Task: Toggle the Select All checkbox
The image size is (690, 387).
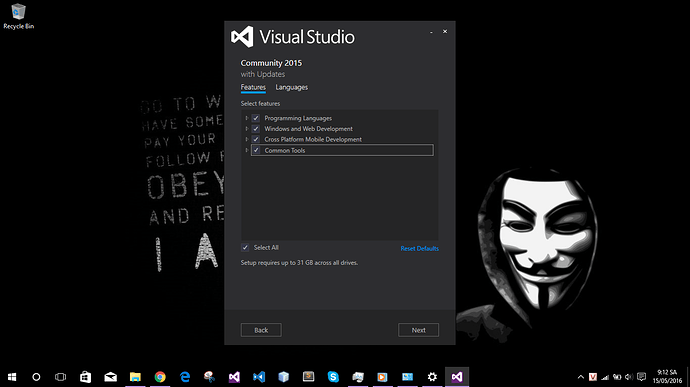Action: coord(245,247)
